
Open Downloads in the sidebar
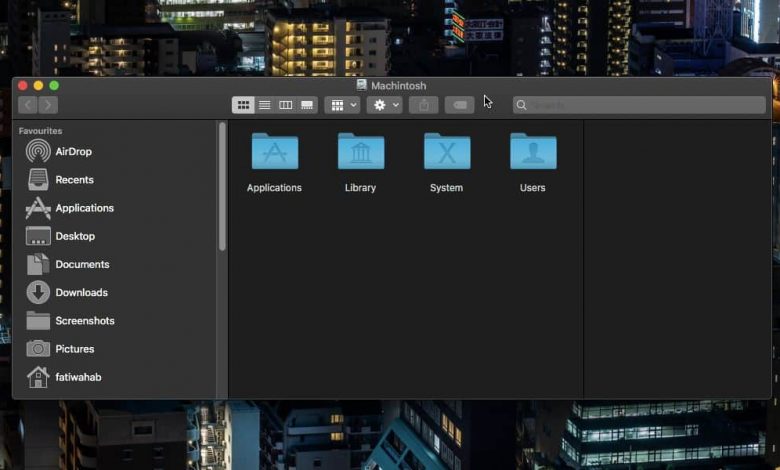coord(67,292)
